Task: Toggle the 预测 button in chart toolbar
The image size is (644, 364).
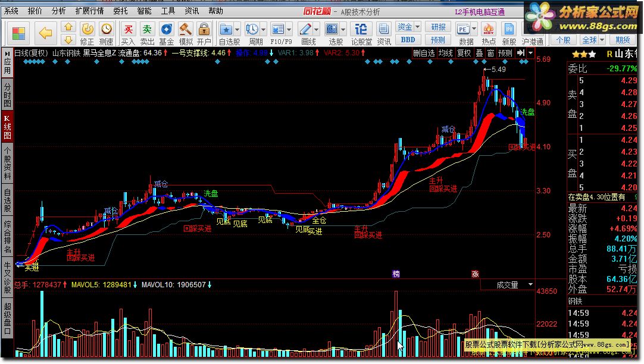Action: (505, 53)
